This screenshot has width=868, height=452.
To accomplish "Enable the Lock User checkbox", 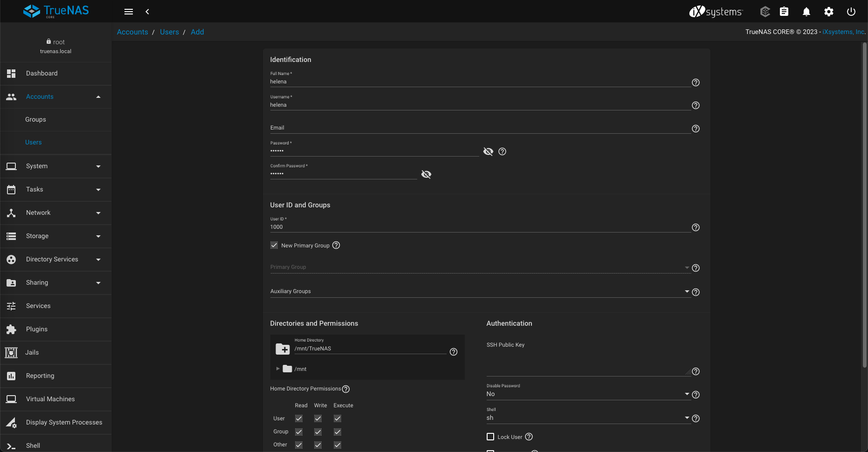I will (490, 437).
